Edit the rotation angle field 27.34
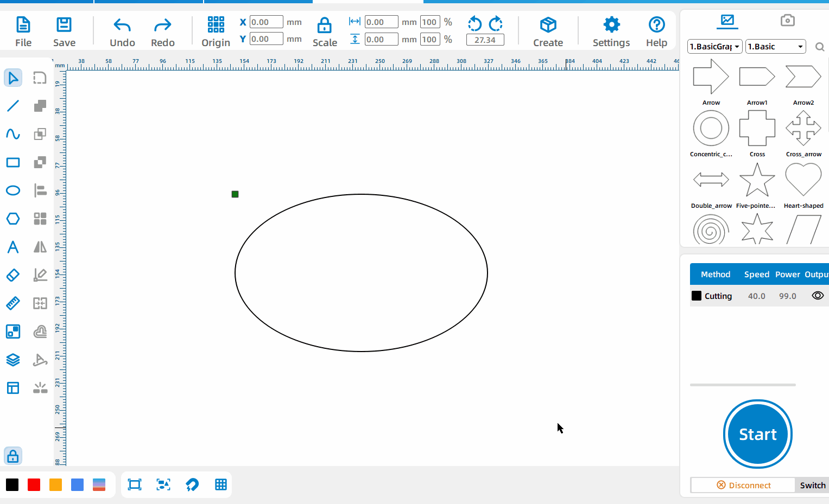The width and height of the screenshot is (829, 504). point(485,40)
